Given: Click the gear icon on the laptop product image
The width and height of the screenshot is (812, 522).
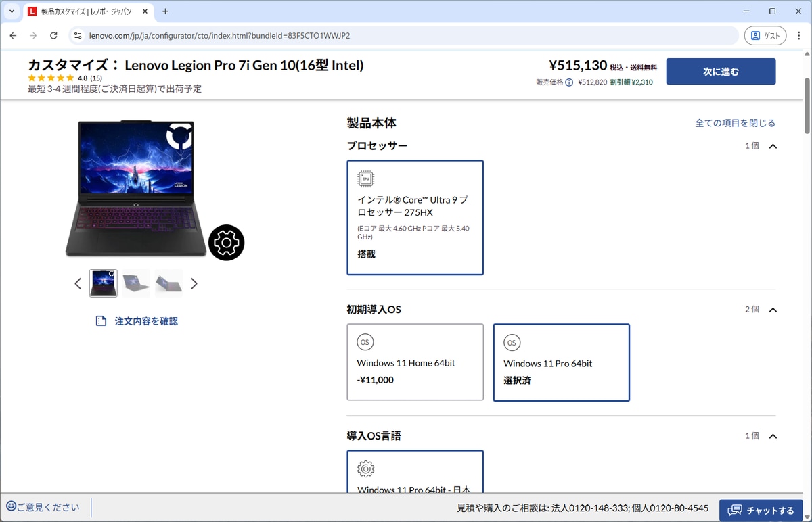Looking at the screenshot, I should click(227, 242).
